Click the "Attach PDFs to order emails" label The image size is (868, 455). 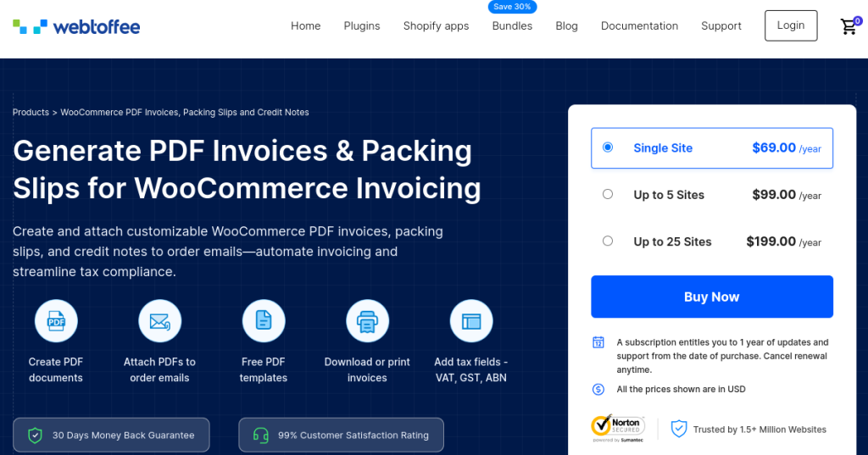(159, 369)
